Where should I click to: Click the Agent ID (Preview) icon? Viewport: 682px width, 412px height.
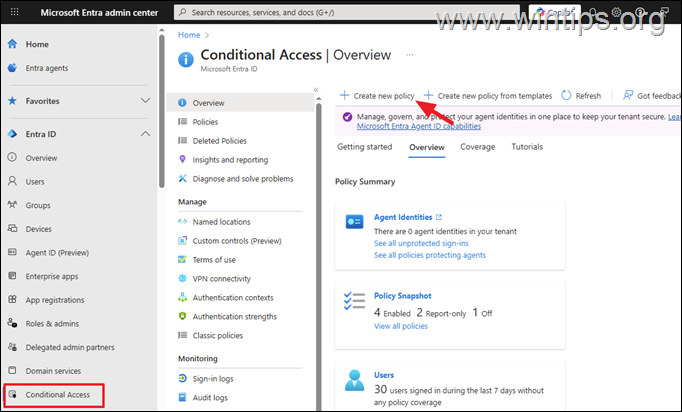click(x=12, y=252)
